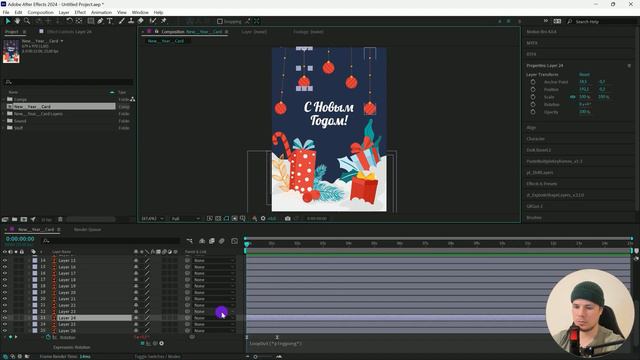Click the Scale 100% value in Properties
This screenshot has width=640, height=360.
[584, 97]
